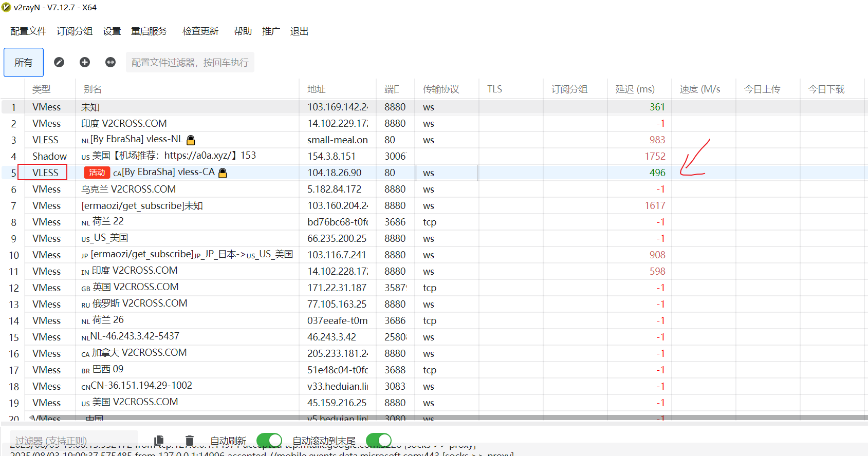This screenshot has height=456, width=868.
Task: Click the auto-adjust column width icon
Action: pyautogui.click(x=110, y=62)
